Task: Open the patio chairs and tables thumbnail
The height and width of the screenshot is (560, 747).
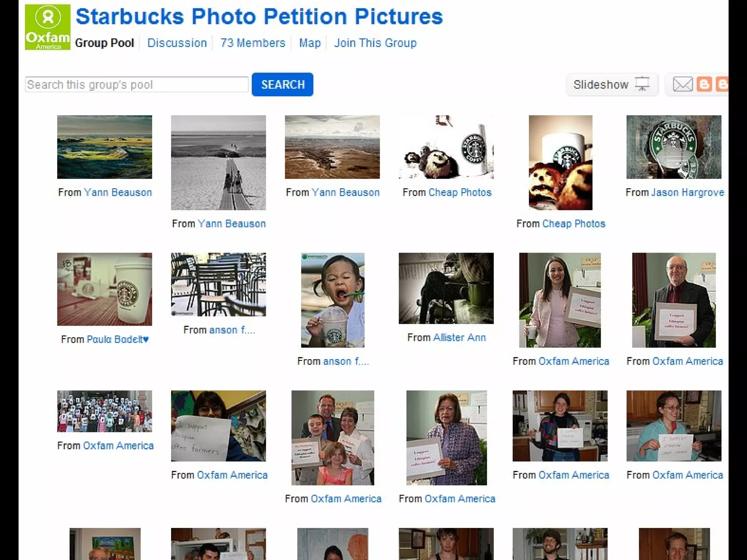Action: 218,284
